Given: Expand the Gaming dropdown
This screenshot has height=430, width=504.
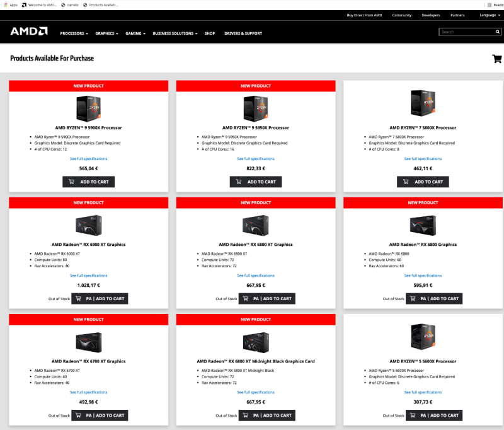Looking at the screenshot, I should tap(135, 33).
